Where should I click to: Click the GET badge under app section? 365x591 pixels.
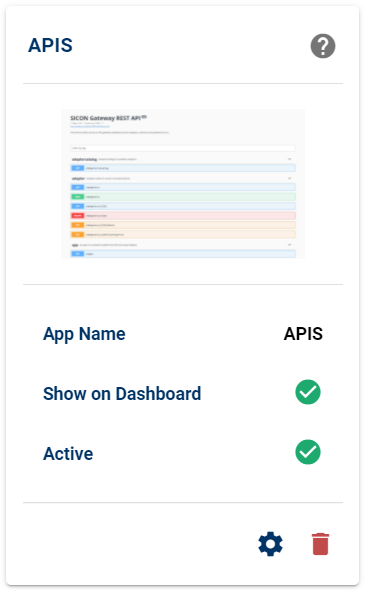click(x=78, y=254)
